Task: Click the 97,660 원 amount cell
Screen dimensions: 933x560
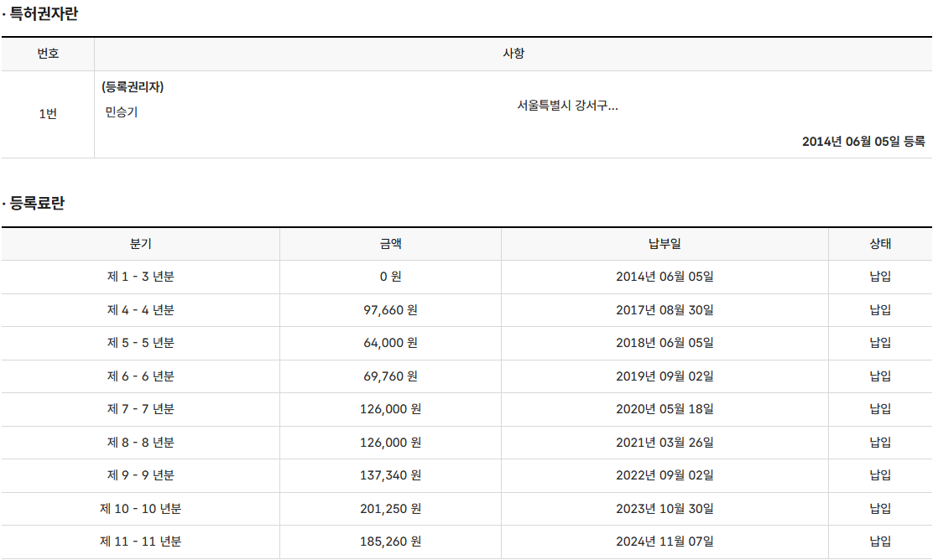Action: point(390,310)
